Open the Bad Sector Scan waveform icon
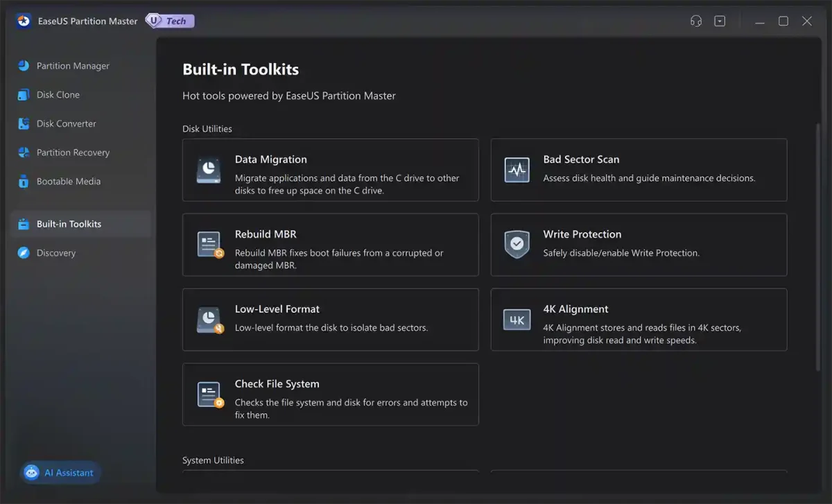This screenshot has width=832, height=504. pos(517,170)
